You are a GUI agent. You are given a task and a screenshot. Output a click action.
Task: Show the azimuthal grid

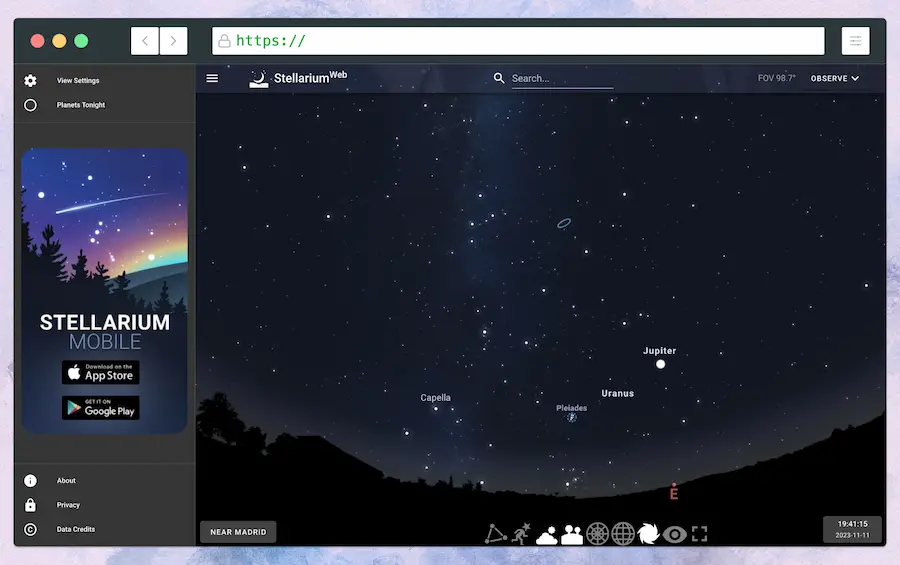[598, 534]
